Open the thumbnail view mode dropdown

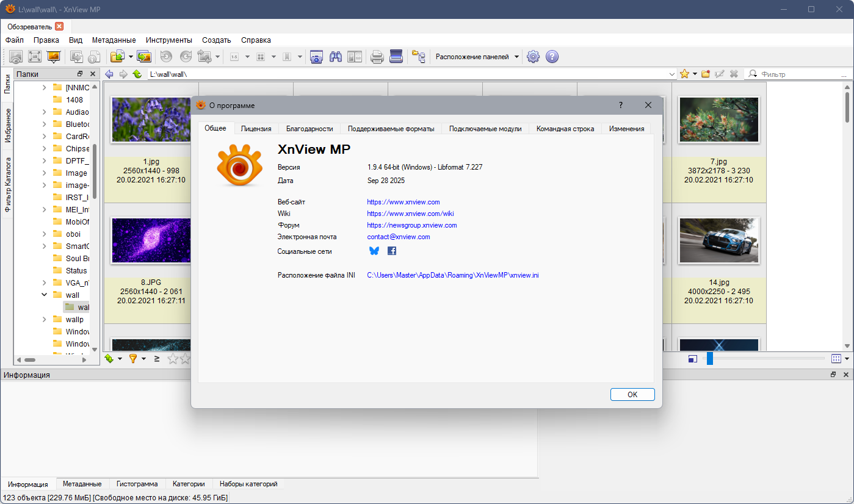(x=847, y=359)
